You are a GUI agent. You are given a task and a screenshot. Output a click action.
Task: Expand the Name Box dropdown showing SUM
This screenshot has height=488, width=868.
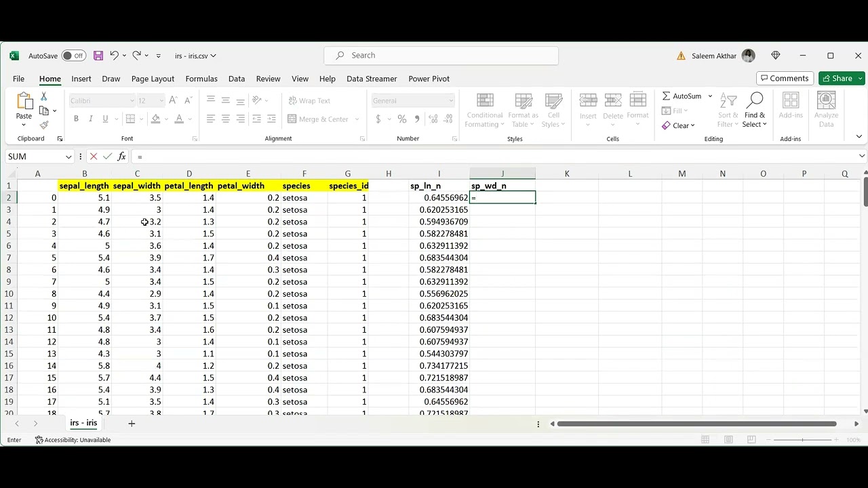68,157
